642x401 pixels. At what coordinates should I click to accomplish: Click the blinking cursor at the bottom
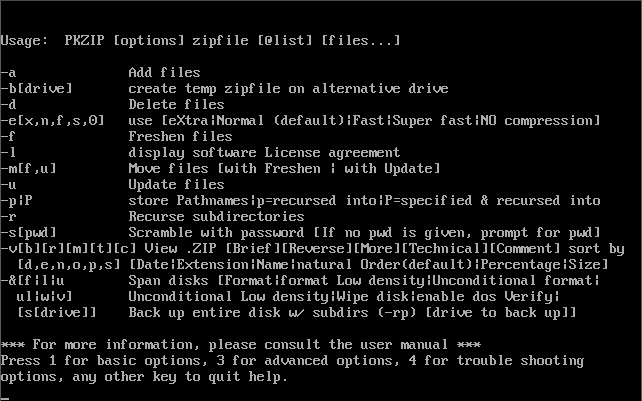[x=5, y=398]
